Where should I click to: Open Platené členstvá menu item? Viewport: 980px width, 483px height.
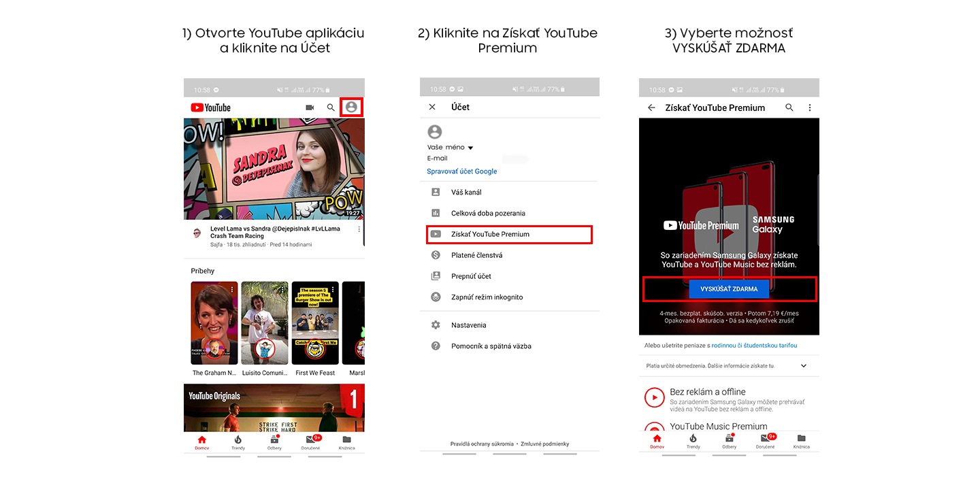pyautogui.click(x=510, y=255)
